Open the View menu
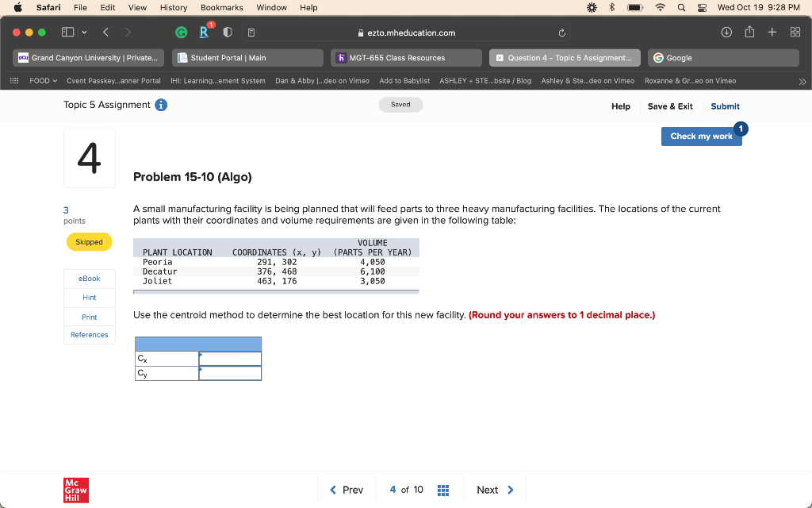812x508 pixels. pyautogui.click(x=137, y=7)
